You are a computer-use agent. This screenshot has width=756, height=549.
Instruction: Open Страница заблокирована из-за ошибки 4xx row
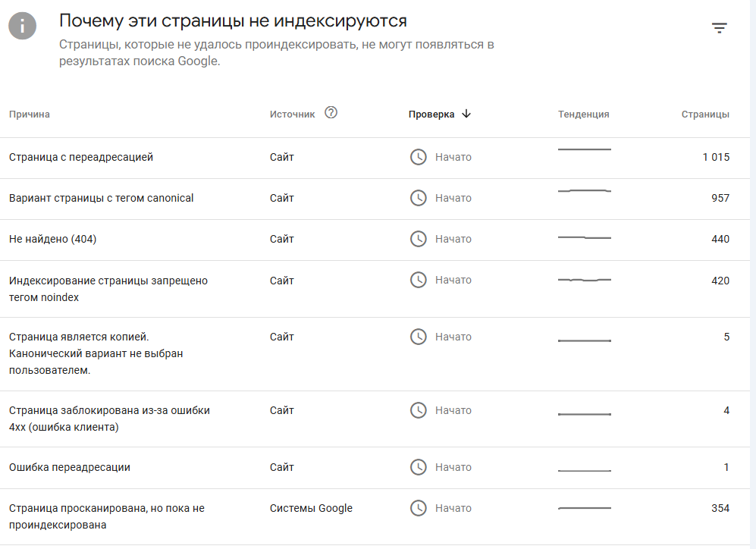tap(375, 419)
